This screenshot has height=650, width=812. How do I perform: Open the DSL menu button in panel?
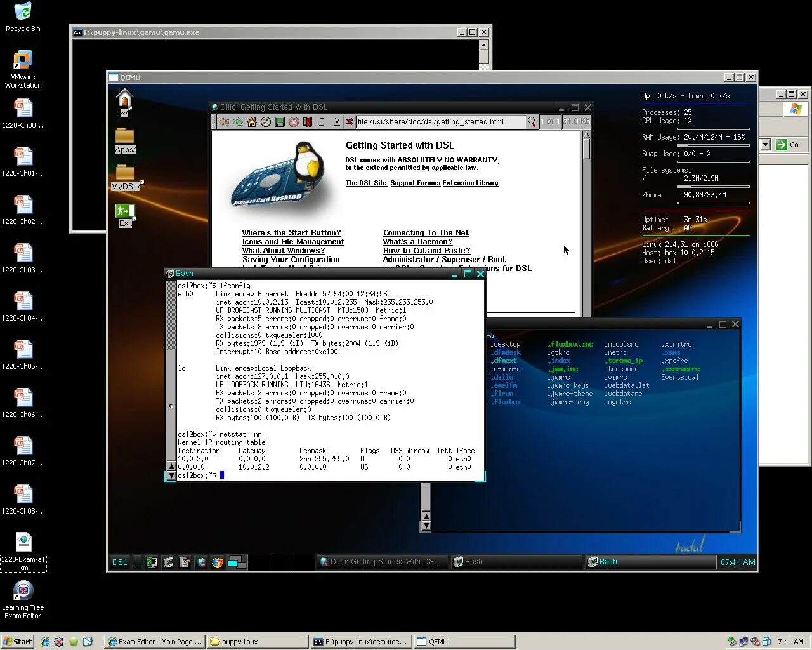pos(119,562)
